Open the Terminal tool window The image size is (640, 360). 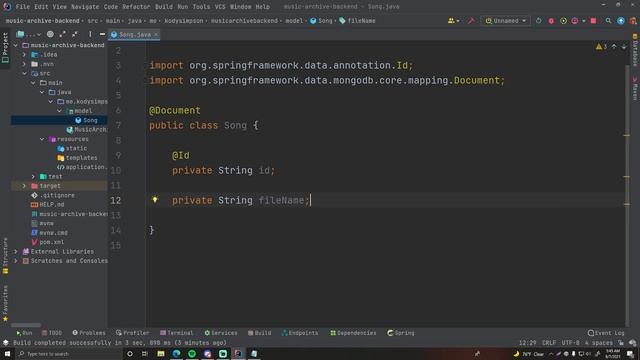pos(177,333)
